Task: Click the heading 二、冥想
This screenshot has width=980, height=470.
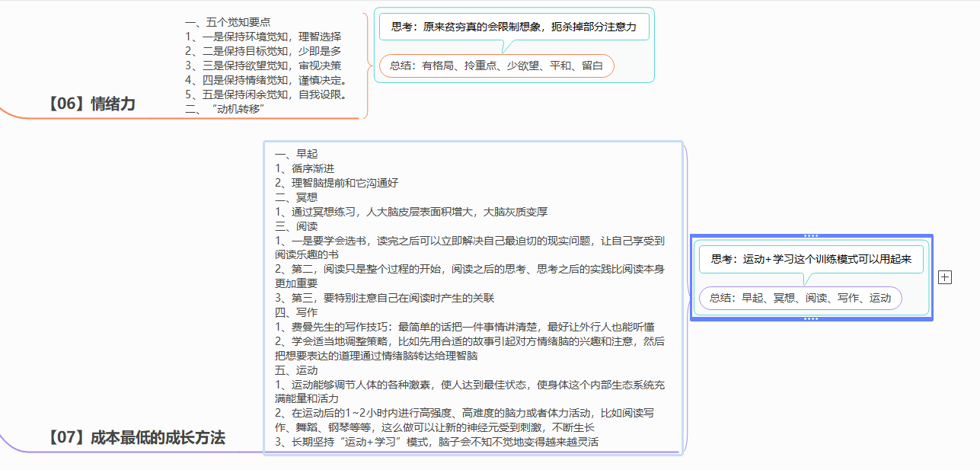Action: 296,197
